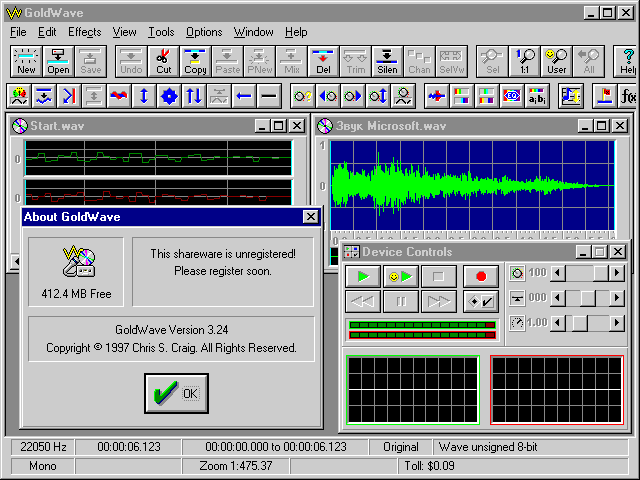Click the Silen toolbar button
Screen dimensions: 640x480
coord(387,61)
